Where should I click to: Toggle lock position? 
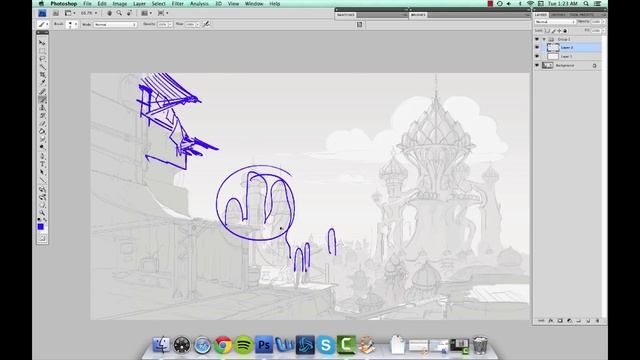click(559, 31)
